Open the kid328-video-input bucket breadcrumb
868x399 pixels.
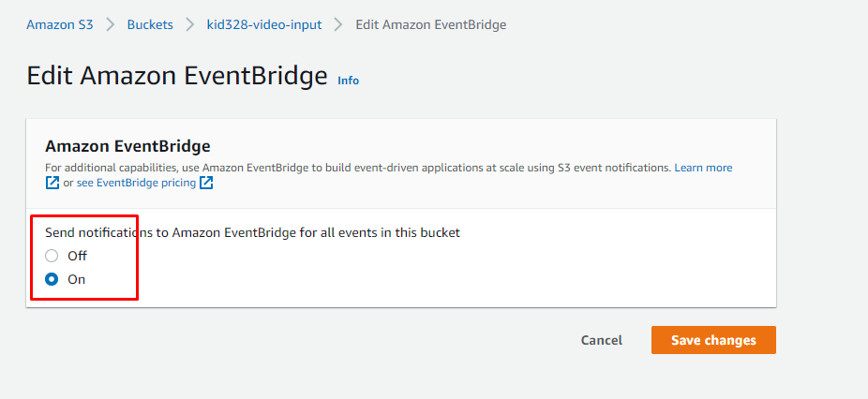coord(264,24)
